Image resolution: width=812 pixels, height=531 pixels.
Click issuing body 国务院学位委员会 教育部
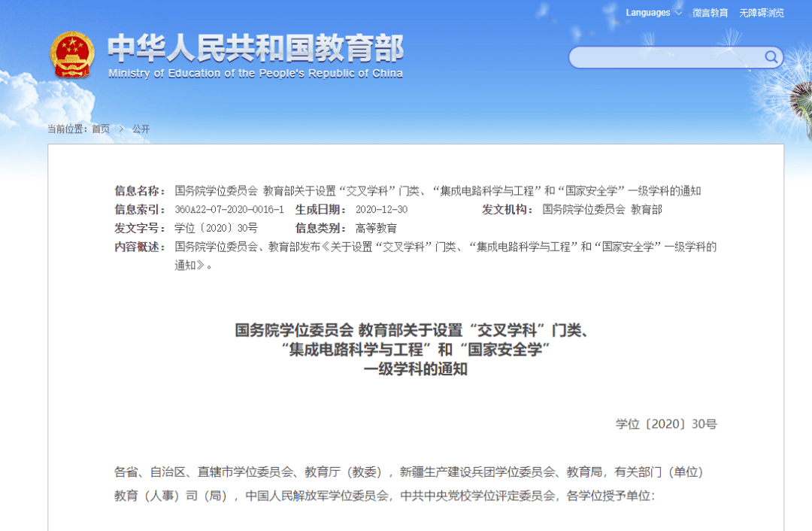click(602, 210)
